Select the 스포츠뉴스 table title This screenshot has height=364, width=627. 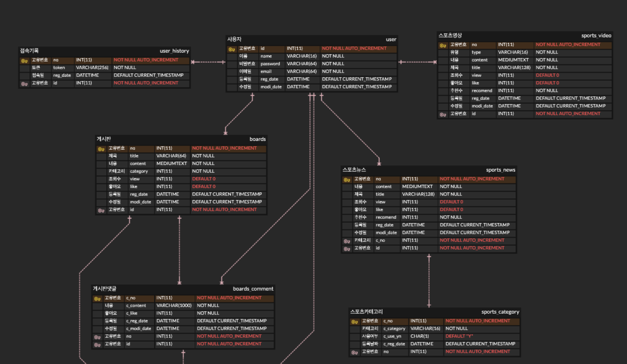(354, 170)
